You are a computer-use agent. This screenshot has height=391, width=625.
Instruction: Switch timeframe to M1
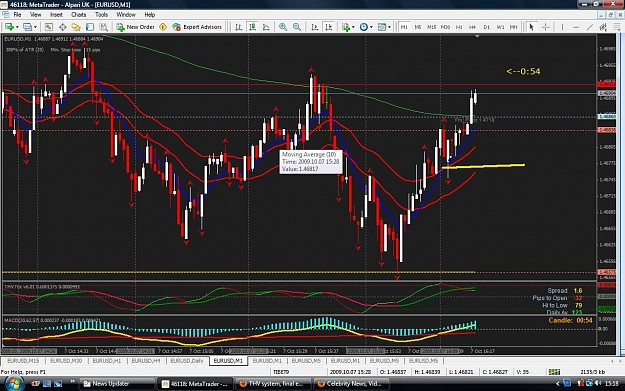point(404,27)
